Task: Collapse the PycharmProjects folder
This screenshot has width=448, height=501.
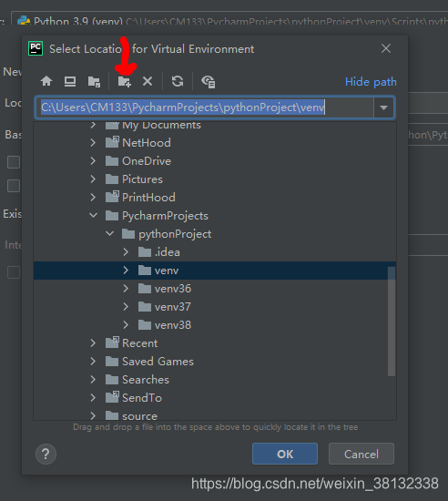Action: (93, 215)
